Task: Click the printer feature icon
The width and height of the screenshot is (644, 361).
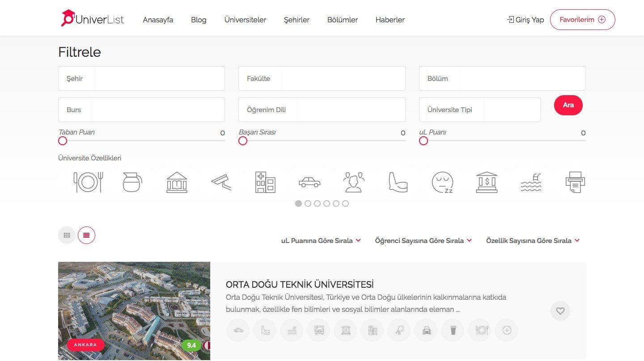Action: (x=575, y=182)
